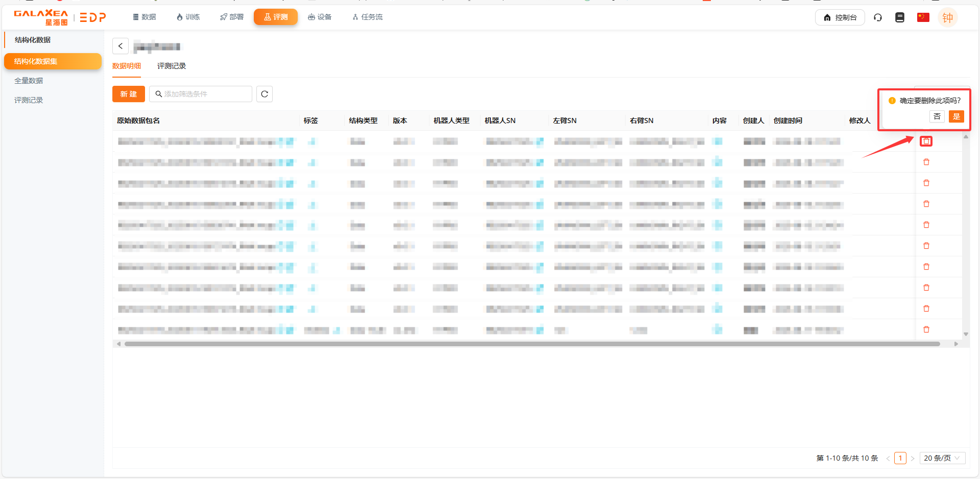Image resolution: width=980 pixels, height=479 pixels.
Task: Click the headset support icon
Action: [x=878, y=17]
